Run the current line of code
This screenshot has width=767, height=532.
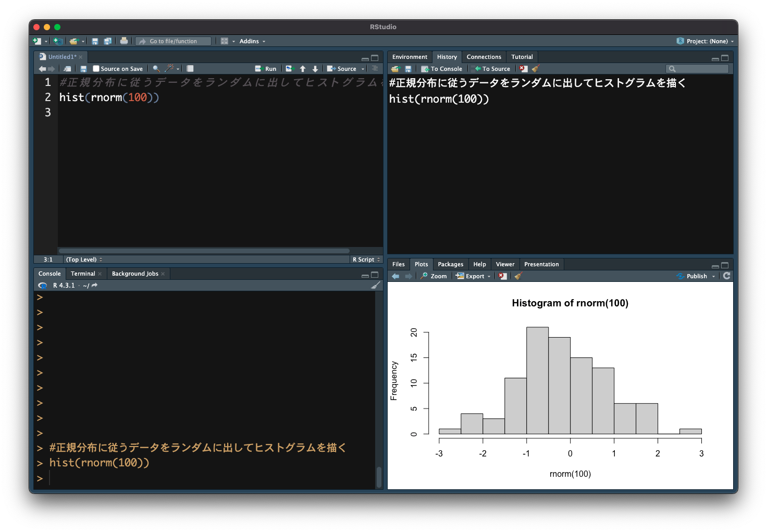point(266,68)
